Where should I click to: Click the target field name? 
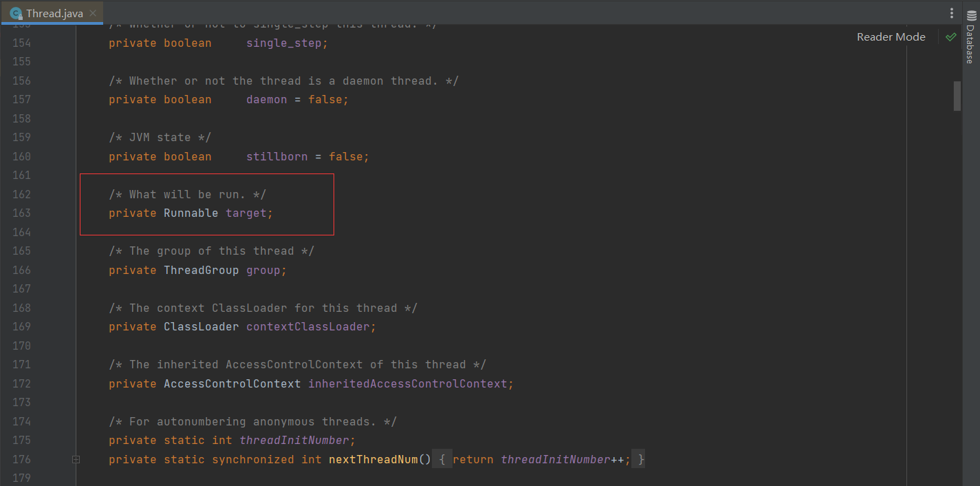(246, 213)
